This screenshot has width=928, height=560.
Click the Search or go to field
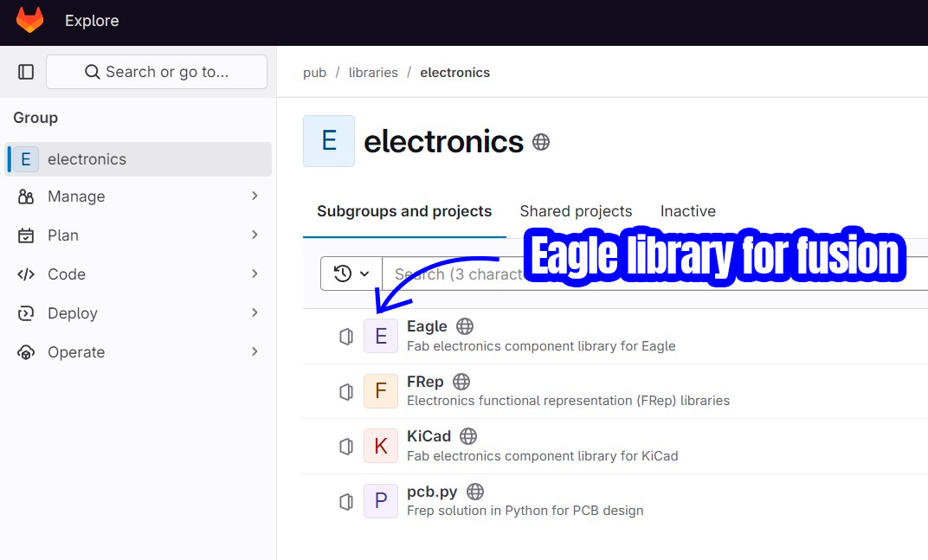(157, 72)
